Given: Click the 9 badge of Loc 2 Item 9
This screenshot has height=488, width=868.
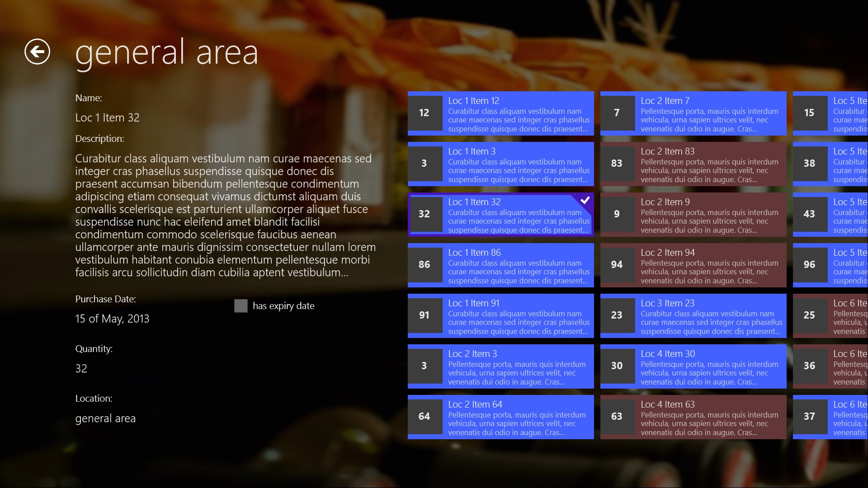Looking at the screenshot, I should tap(617, 214).
